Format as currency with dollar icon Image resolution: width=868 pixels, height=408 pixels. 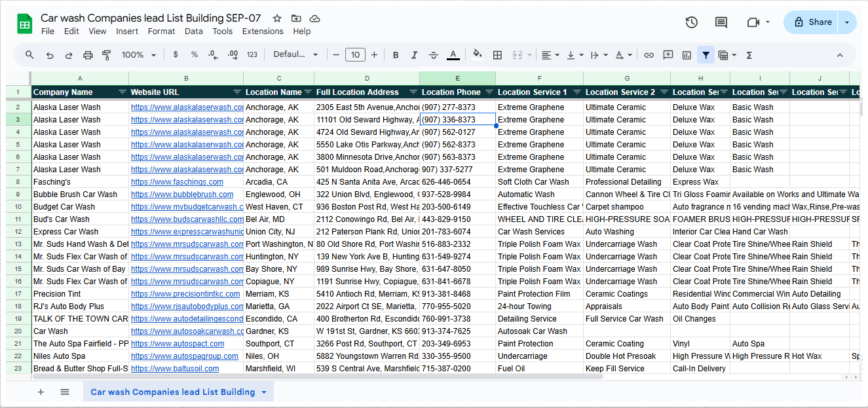point(176,55)
